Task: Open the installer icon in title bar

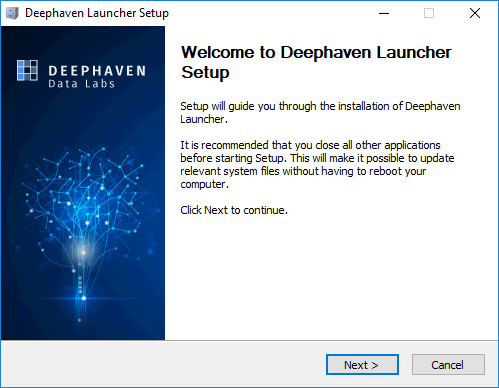Action: [12, 13]
